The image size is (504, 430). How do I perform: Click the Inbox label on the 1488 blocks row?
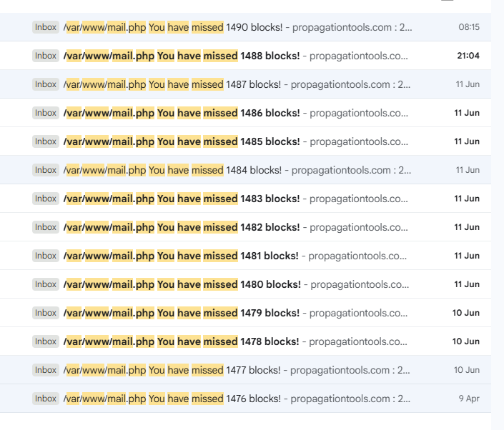[46, 56]
